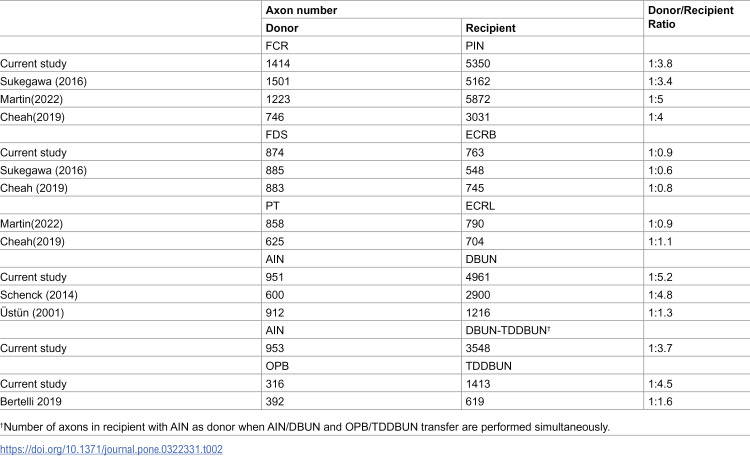Click the Cheah (2019) 883 row label

34,189
